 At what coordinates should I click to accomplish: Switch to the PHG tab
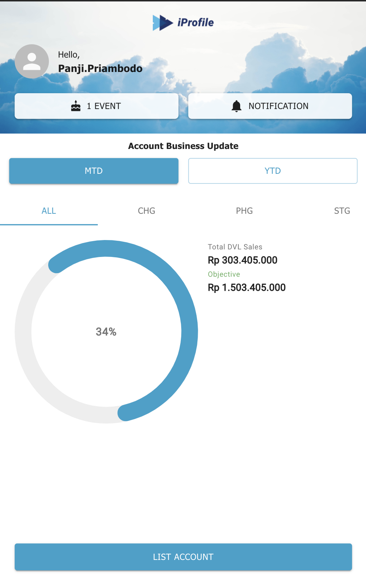pyautogui.click(x=244, y=211)
